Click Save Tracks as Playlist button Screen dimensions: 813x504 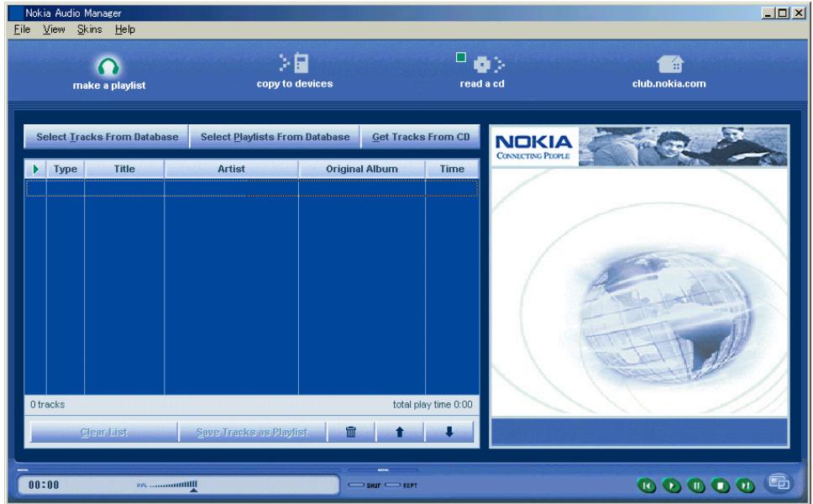point(252,432)
